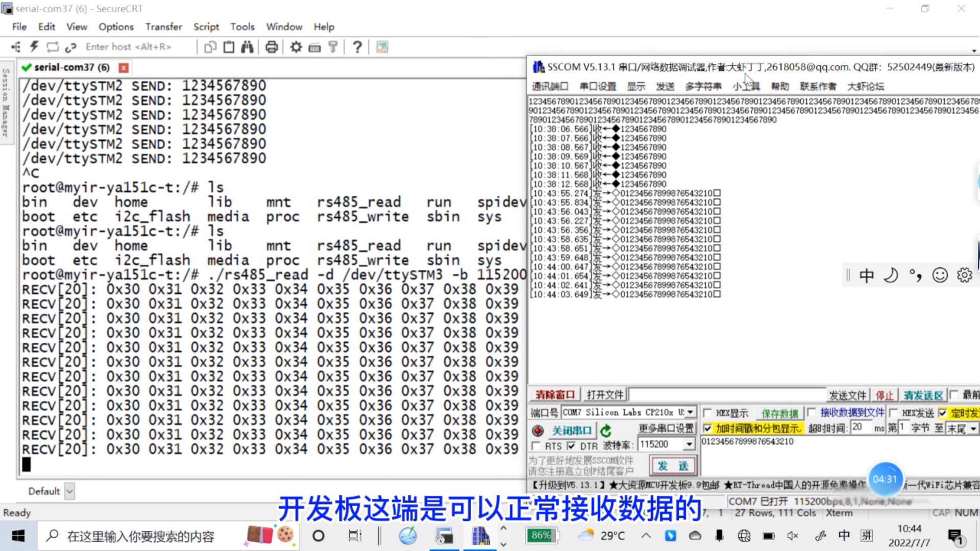Image resolution: width=980 pixels, height=551 pixels.
Task: Expand the 末尾 checksum position dropdown
Action: coord(973,429)
